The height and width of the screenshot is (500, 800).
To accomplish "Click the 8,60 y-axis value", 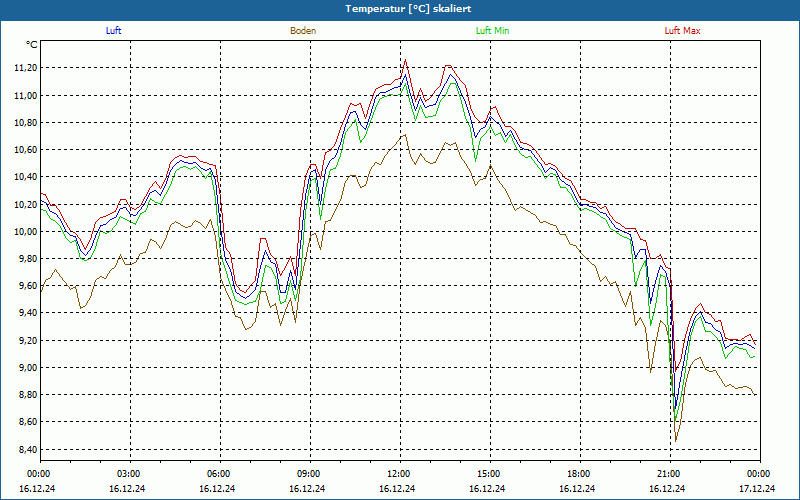I will point(27,422).
